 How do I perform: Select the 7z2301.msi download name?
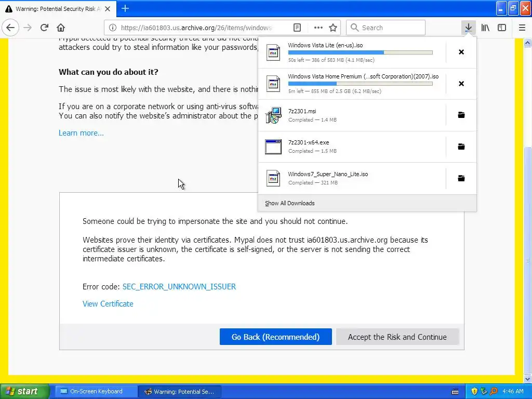click(302, 111)
